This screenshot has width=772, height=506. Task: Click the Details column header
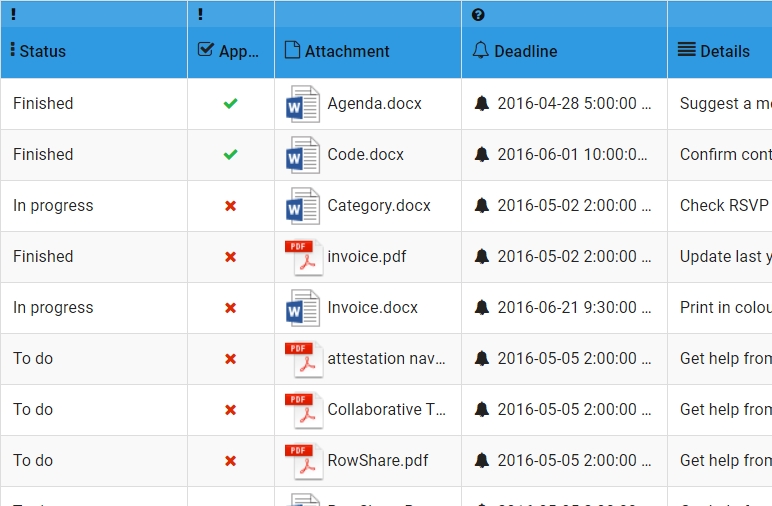[x=720, y=51]
